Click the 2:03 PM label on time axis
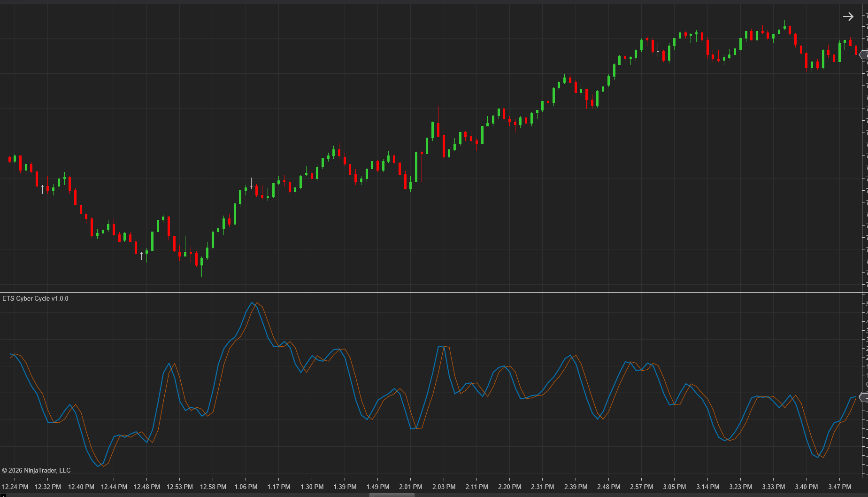The image size is (868, 497). point(444,487)
